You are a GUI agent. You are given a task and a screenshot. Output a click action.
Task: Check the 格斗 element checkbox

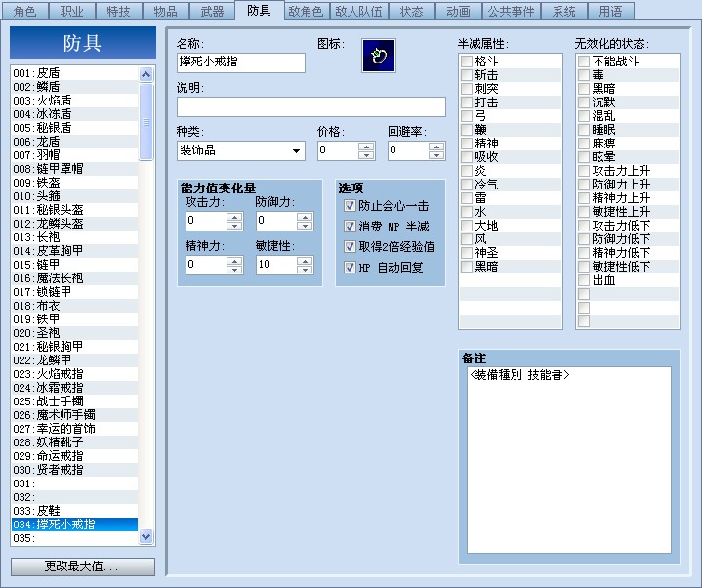point(467,62)
